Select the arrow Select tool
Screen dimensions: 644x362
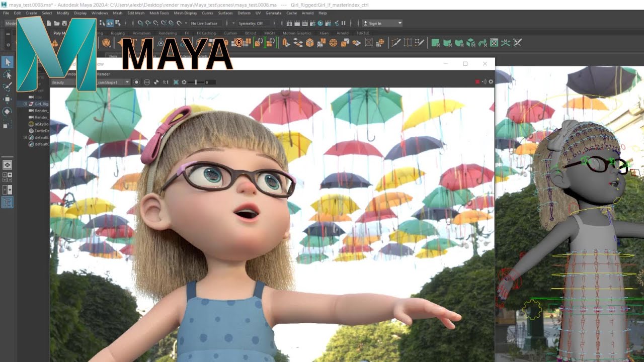pyautogui.click(x=8, y=62)
